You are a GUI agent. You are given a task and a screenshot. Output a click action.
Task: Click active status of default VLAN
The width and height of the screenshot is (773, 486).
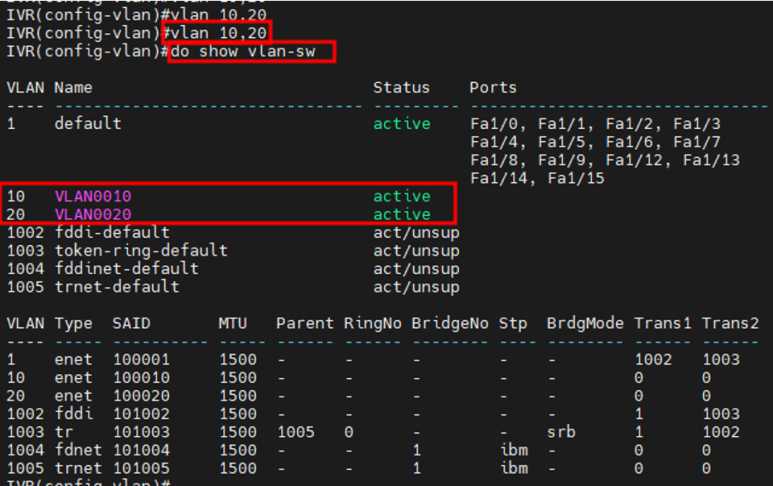402,123
